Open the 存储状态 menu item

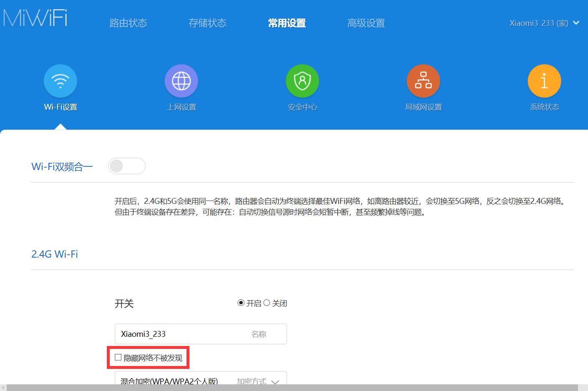coord(207,23)
